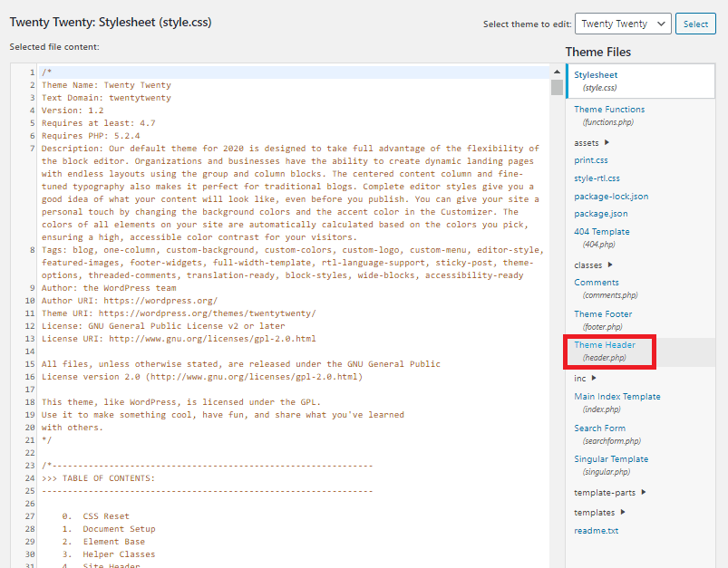Click on '1. Document Setup' line
The height and width of the screenshot is (568, 728).
pyautogui.click(x=109, y=528)
